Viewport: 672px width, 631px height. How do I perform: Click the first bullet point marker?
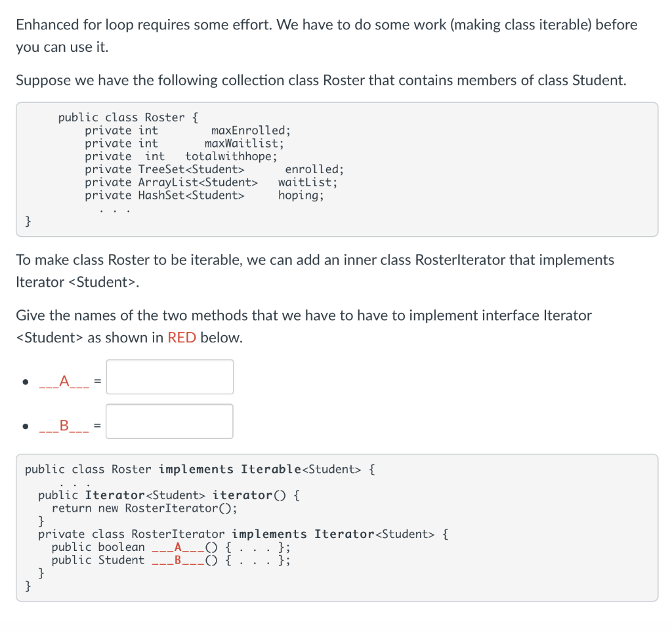pos(26,380)
